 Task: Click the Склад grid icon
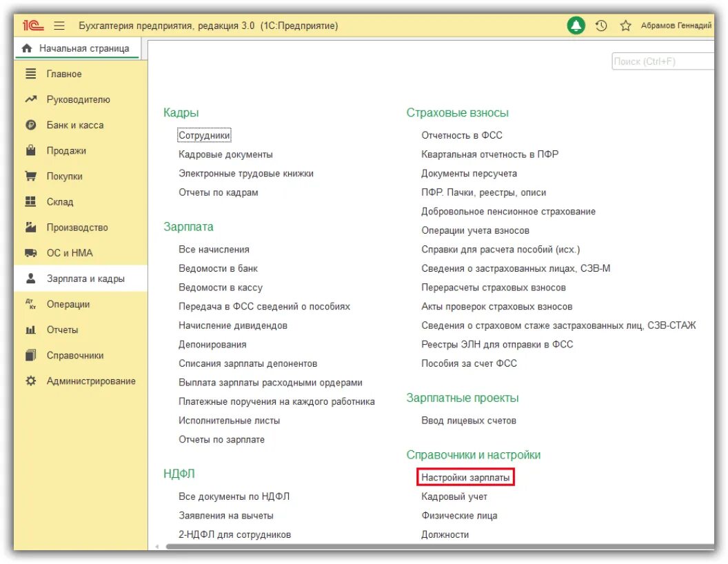[x=30, y=201]
